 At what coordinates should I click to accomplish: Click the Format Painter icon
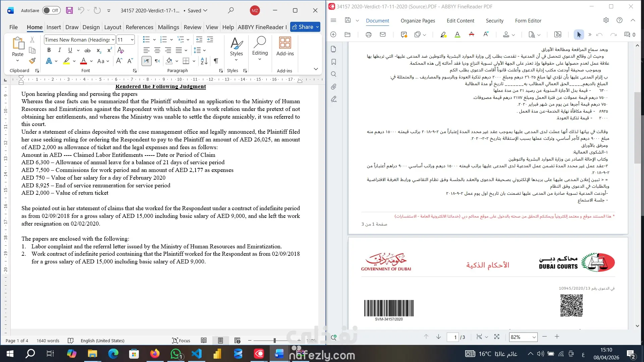[32, 61]
